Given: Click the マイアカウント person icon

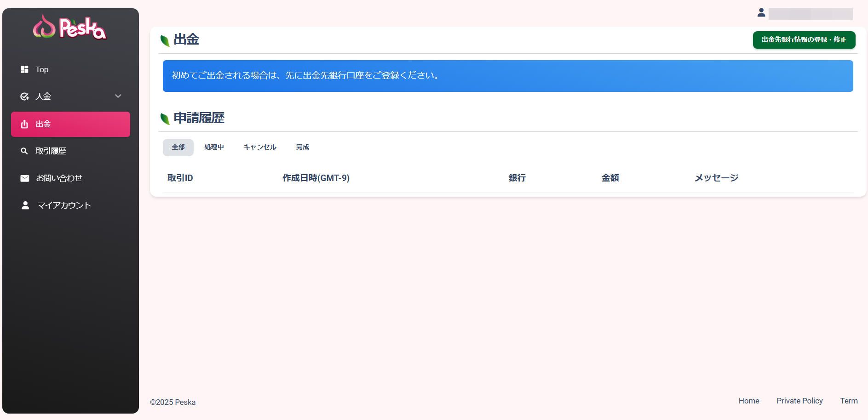Looking at the screenshot, I should (x=25, y=205).
